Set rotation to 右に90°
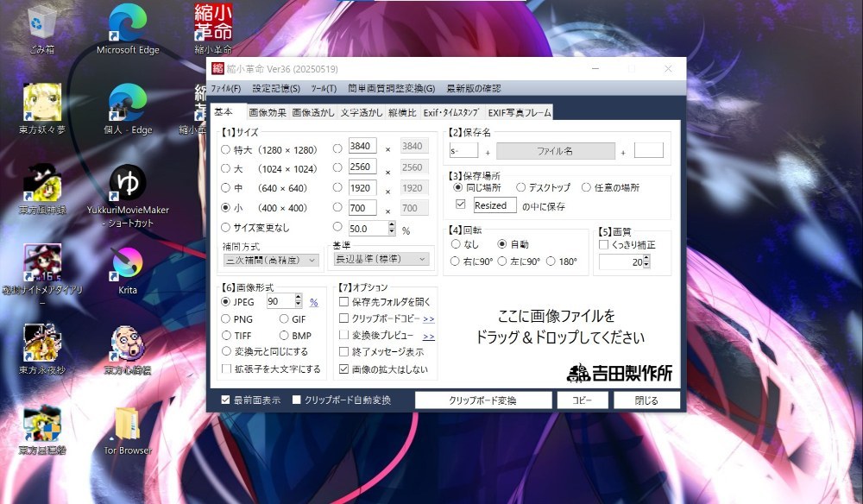The width and height of the screenshot is (863, 504). coord(455,261)
